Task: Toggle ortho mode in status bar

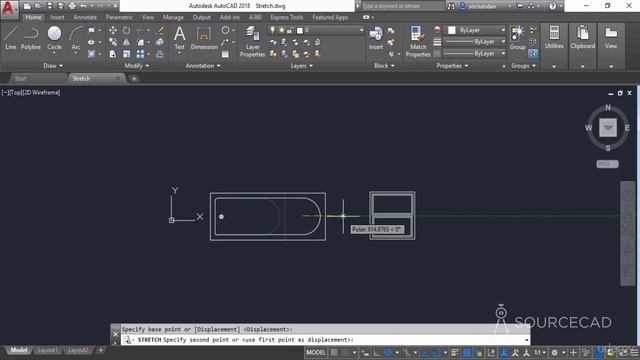Action: [x=376, y=352]
